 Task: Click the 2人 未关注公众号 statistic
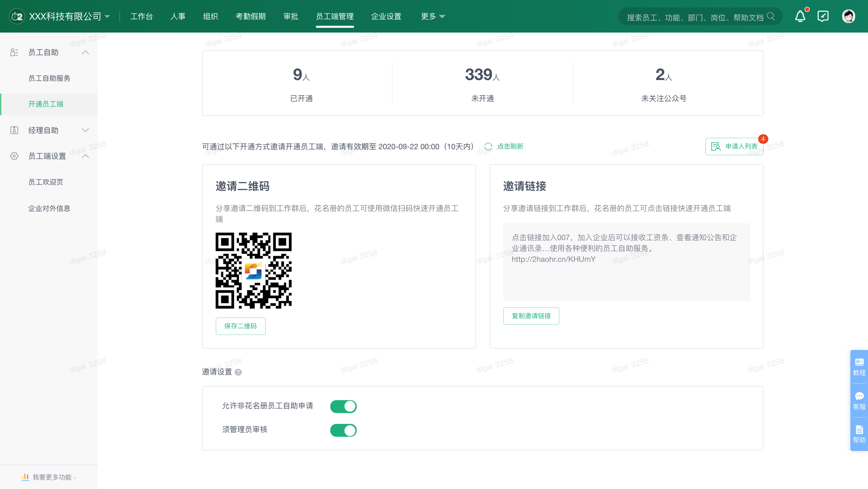(664, 84)
